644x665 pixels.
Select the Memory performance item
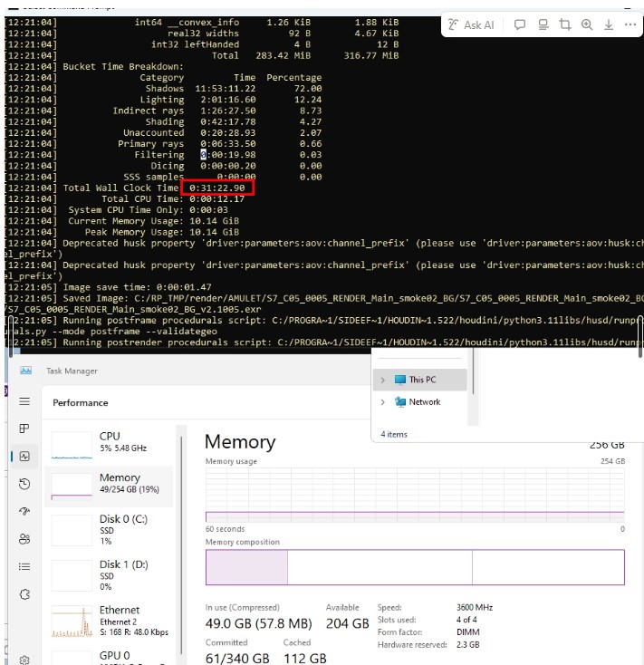(109, 487)
